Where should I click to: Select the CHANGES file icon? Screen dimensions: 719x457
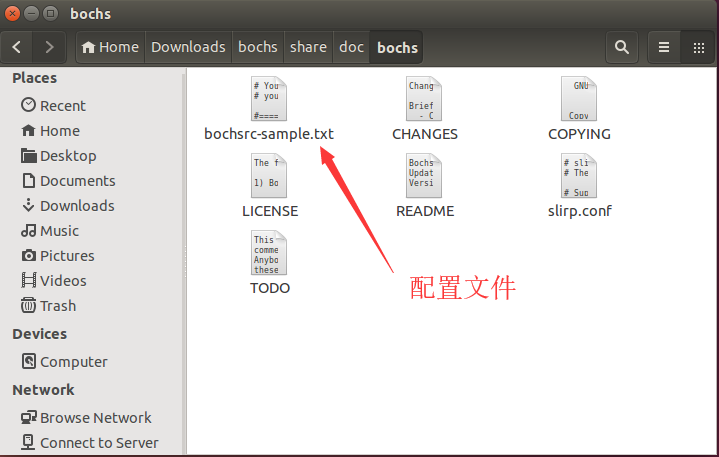[424, 99]
